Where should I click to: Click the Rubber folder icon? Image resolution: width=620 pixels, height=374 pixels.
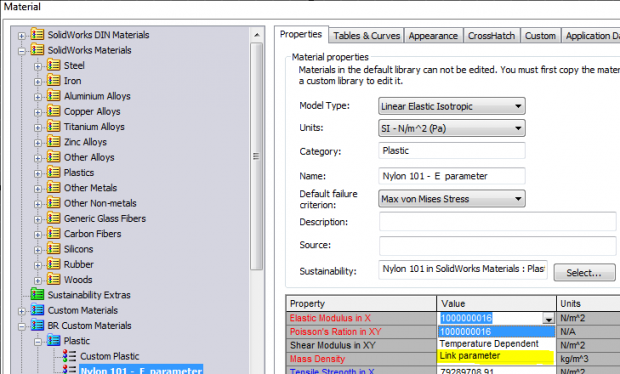(53, 264)
